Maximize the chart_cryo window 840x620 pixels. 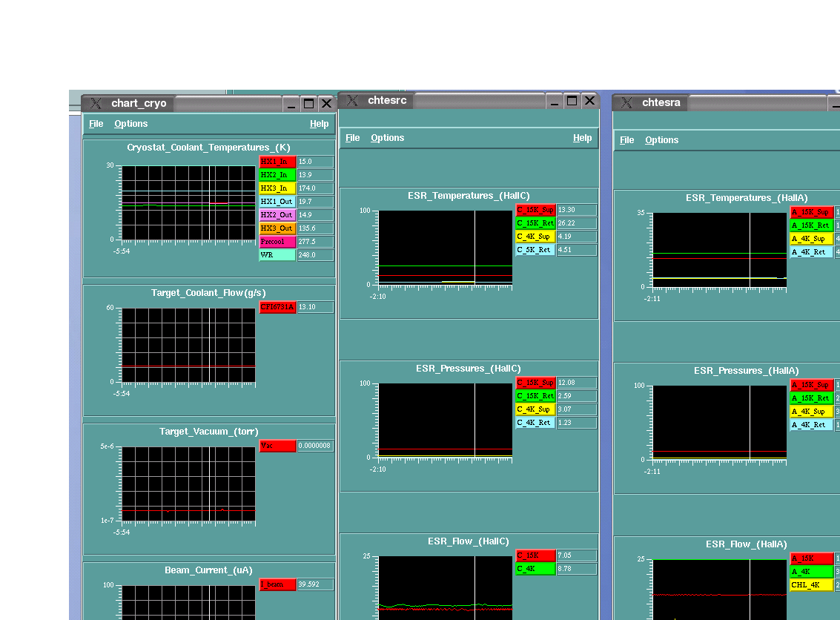pyautogui.click(x=308, y=103)
